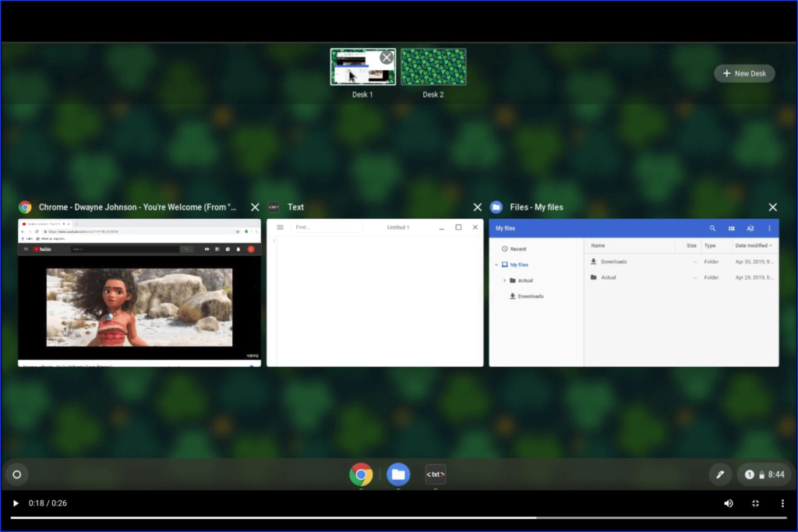Sort by the Size column header
Viewport: 798px width, 532px height.
tap(691, 245)
